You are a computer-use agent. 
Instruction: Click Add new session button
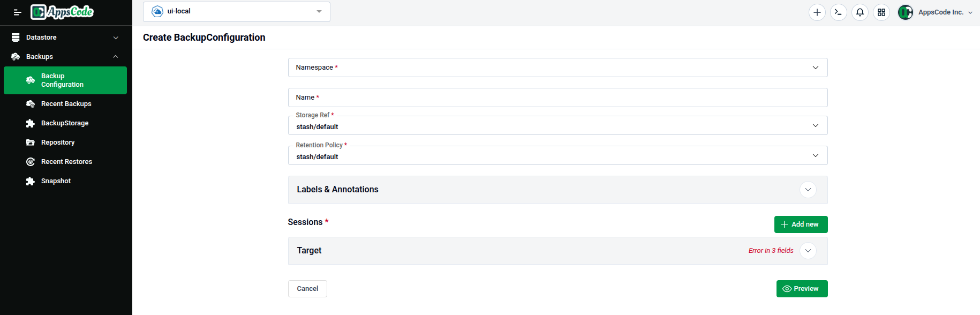pos(801,224)
